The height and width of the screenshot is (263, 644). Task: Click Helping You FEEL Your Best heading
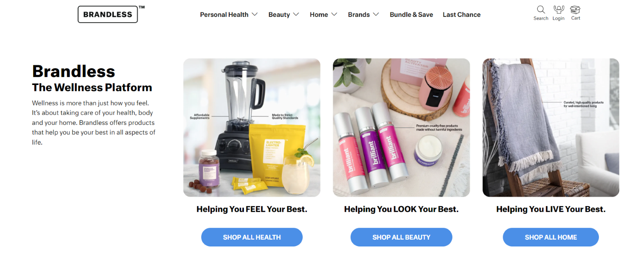tap(252, 209)
